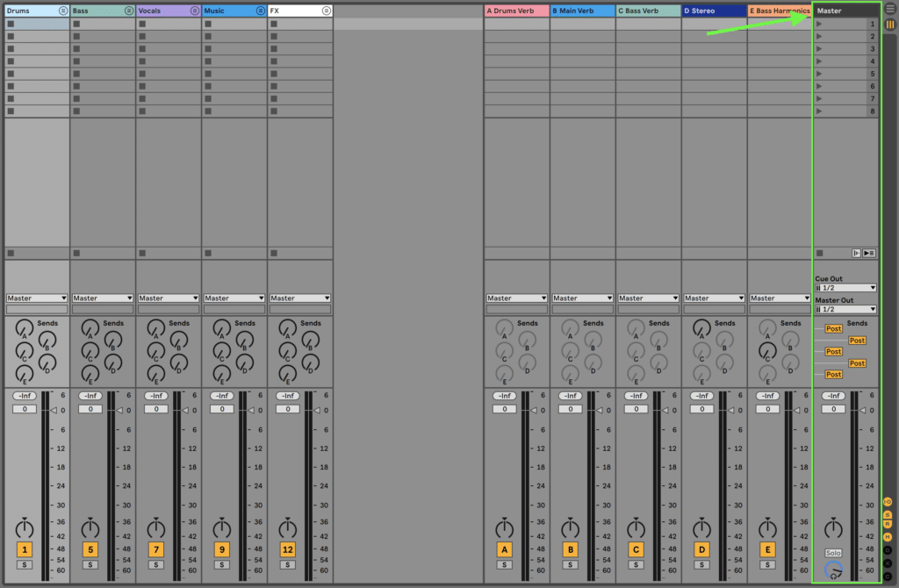Solo the Drums track with its S button
Screen dimensions: 899x588
pos(25,565)
